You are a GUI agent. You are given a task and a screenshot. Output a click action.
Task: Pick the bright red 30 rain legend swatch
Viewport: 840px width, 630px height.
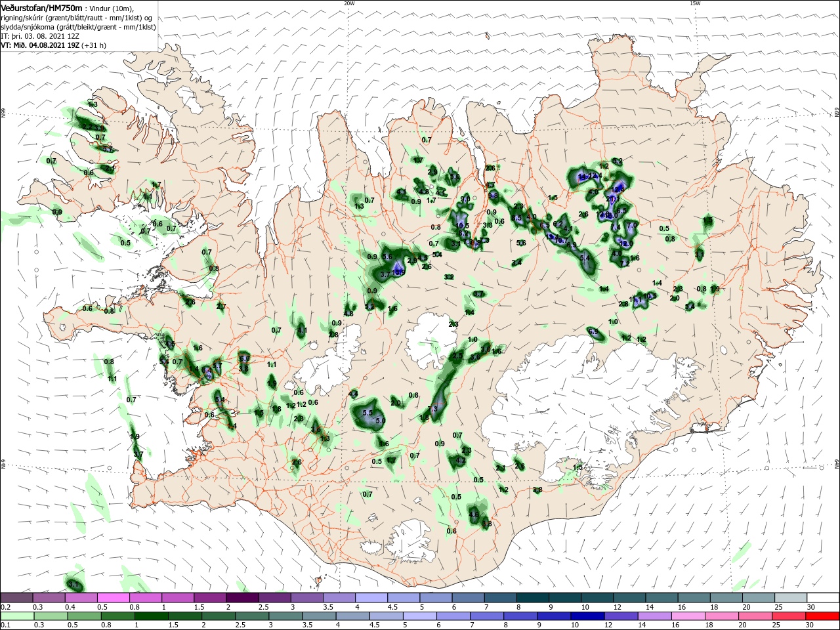point(821,616)
